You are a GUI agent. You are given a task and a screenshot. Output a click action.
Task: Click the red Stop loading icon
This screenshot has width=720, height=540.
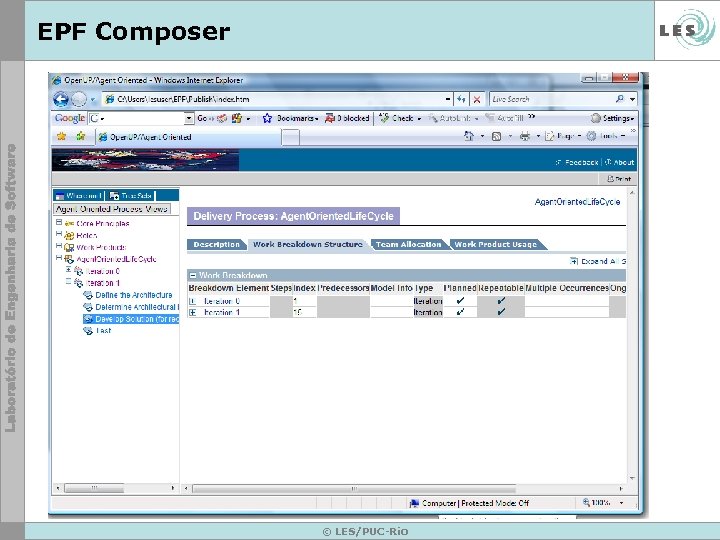tap(477, 99)
